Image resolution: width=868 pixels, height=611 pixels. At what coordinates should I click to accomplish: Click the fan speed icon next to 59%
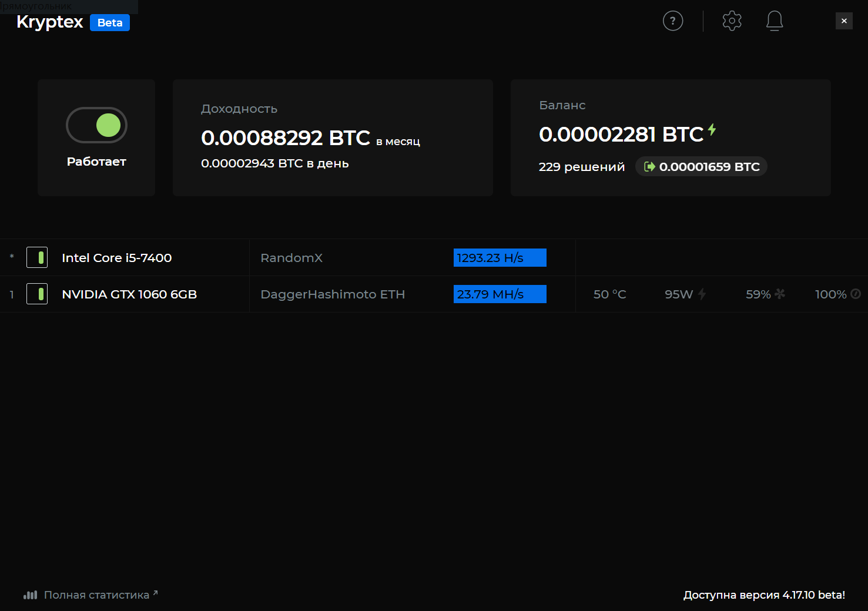780,294
